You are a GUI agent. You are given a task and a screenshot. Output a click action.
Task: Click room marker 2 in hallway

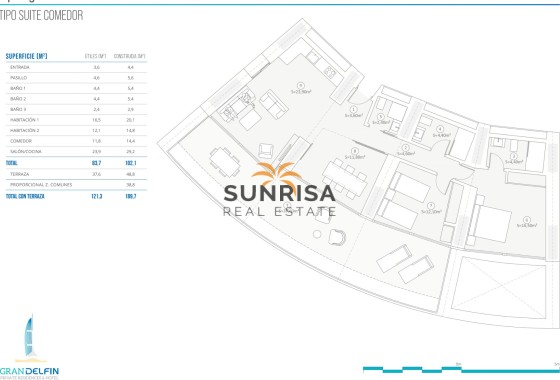click(x=405, y=148)
